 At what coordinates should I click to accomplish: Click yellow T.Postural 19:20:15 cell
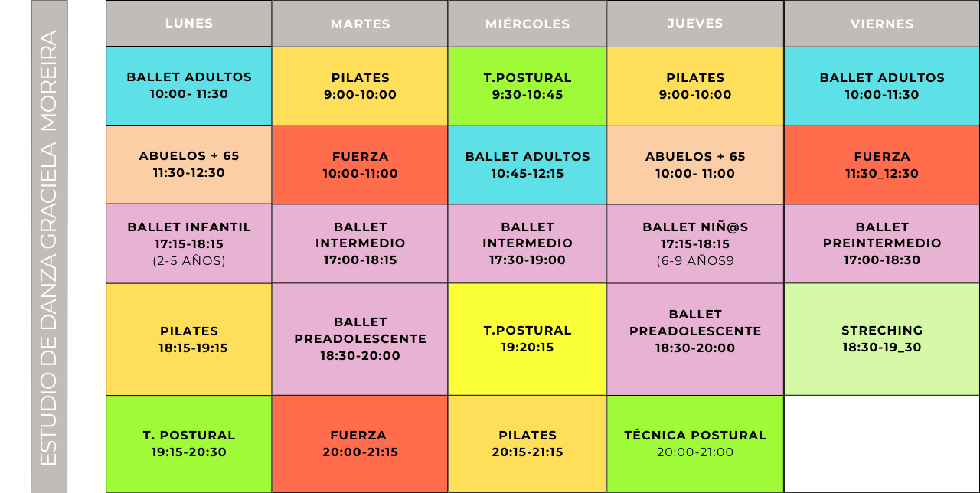click(x=528, y=339)
